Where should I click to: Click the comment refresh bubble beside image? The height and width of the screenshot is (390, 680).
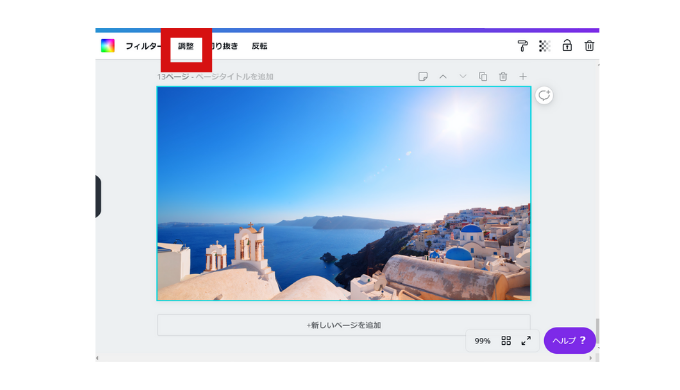point(544,95)
